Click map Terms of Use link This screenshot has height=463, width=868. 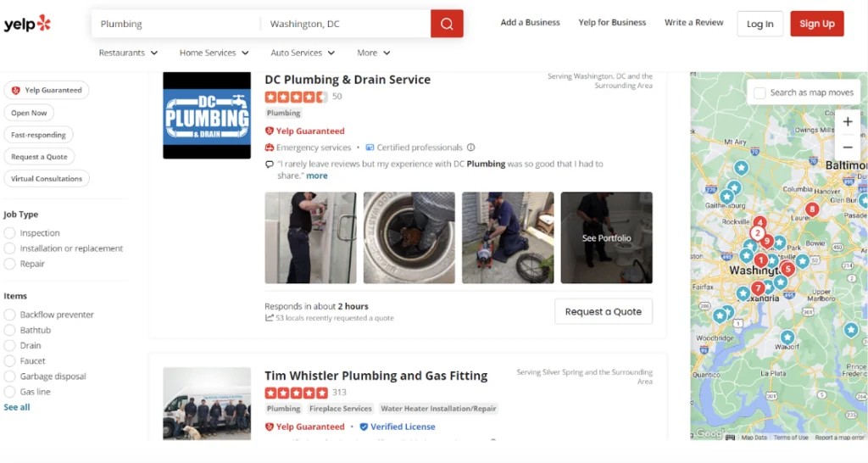791,438
